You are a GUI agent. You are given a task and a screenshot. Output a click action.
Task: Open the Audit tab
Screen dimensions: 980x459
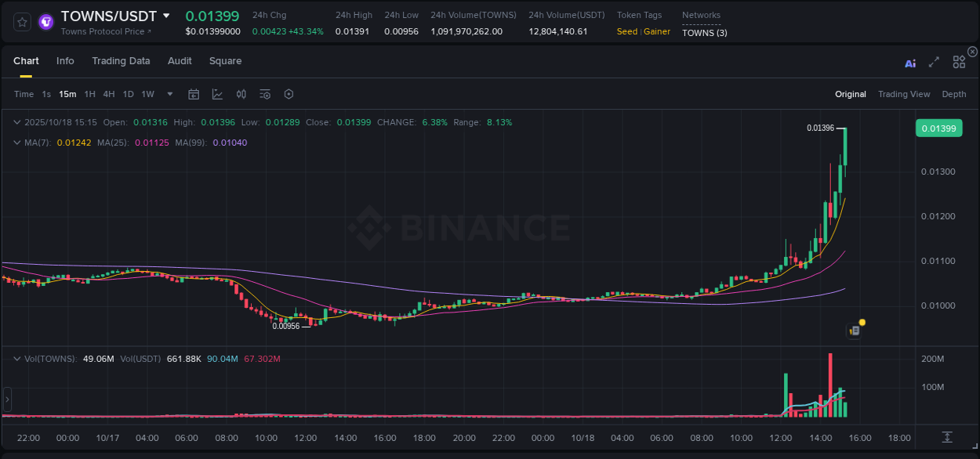[x=180, y=60]
